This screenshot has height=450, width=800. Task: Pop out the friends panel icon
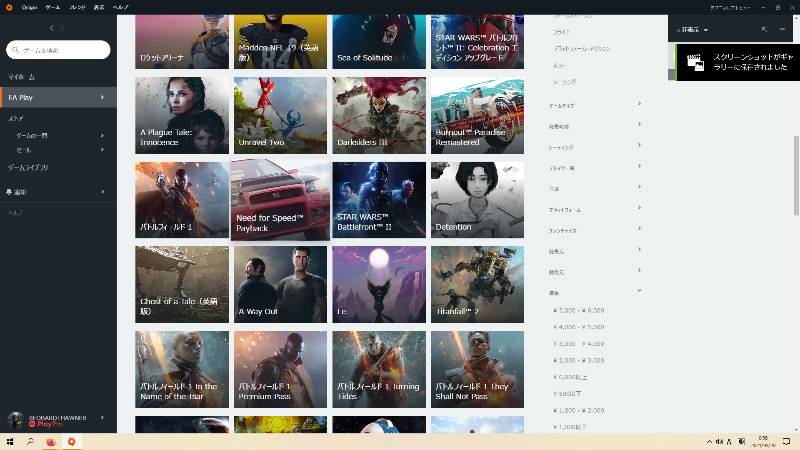pos(764,29)
